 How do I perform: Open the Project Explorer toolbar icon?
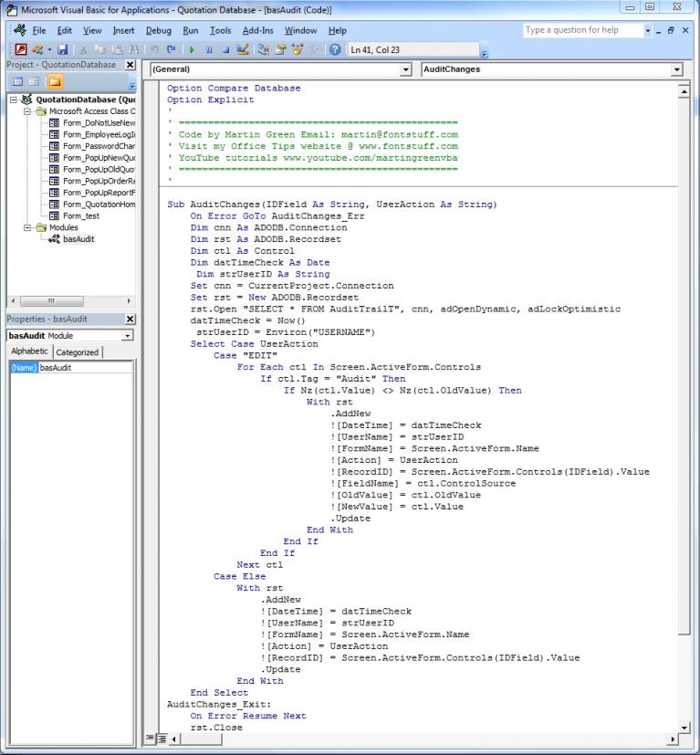264,49
